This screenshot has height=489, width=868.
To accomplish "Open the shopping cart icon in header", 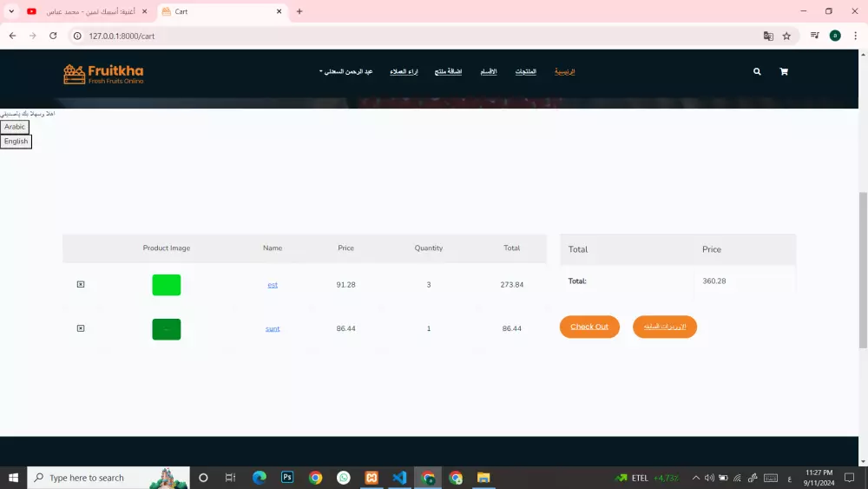I will coord(783,71).
